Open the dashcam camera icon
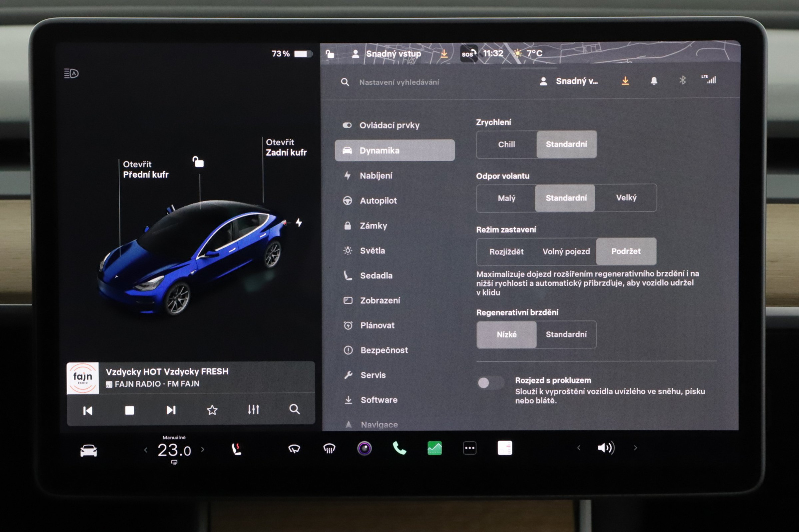Image resolution: width=799 pixels, height=532 pixels. (365, 448)
